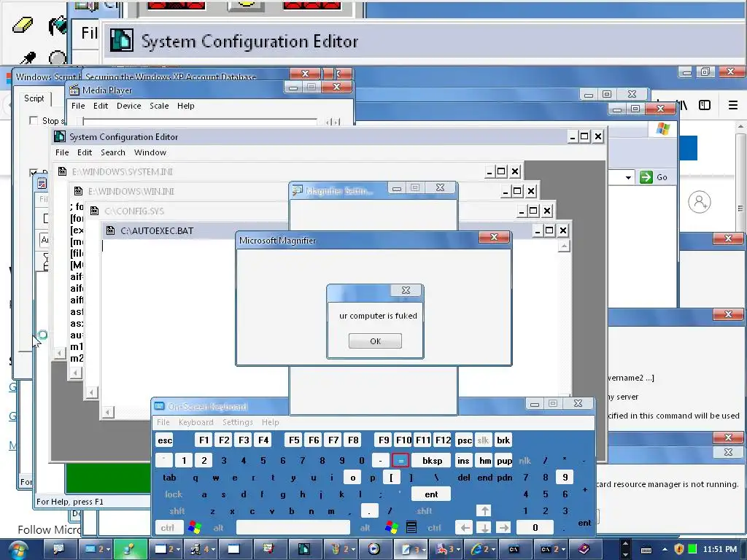Open File menu in System Configuration Editor
The height and width of the screenshot is (560, 747).
pos(62,152)
